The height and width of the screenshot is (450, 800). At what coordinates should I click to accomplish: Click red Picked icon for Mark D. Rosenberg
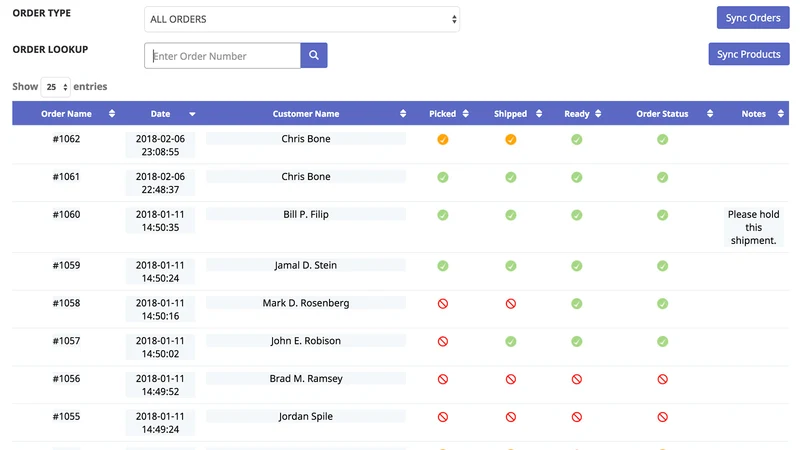[x=443, y=304]
